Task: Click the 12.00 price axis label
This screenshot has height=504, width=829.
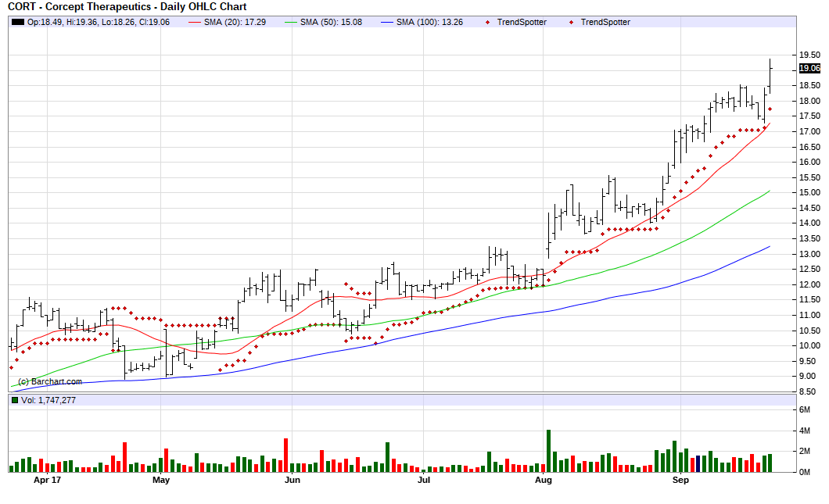Action: (x=809, y=284)
